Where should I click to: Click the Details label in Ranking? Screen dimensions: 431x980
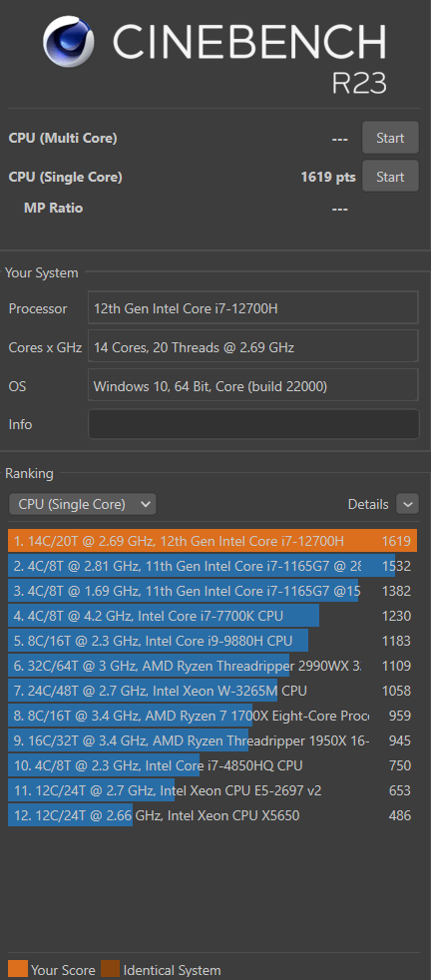(368, 504)
